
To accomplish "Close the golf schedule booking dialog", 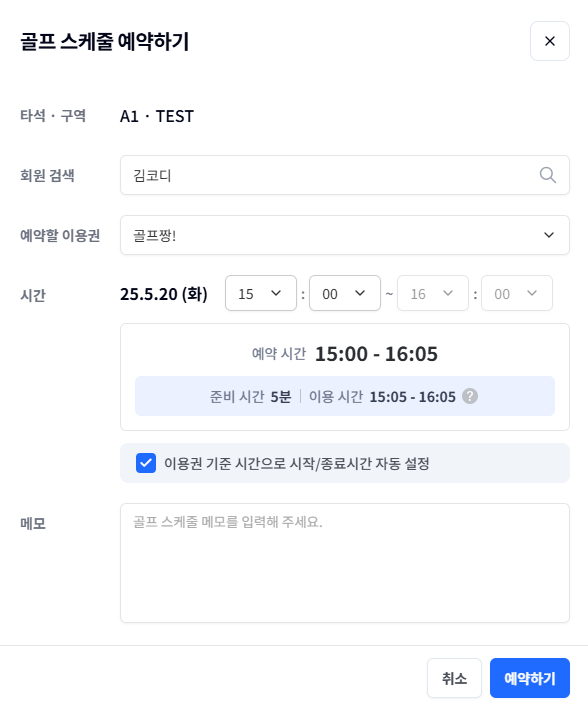I will pos(549,41).
